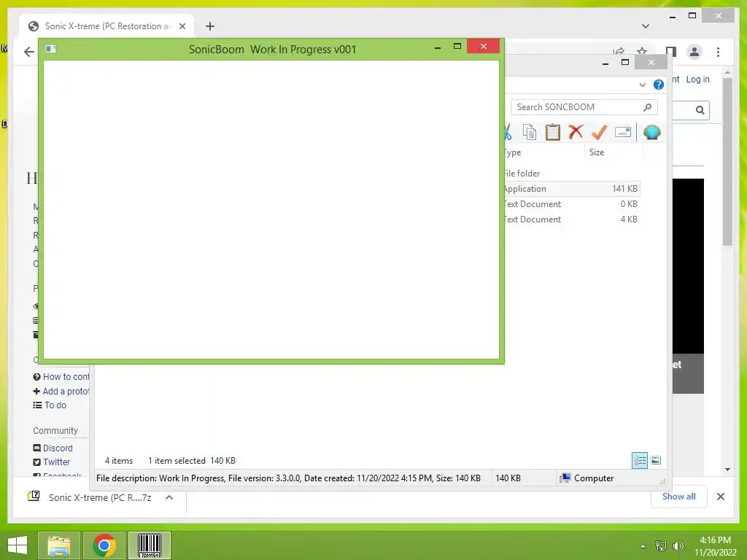
Task: Click the Chrome tab titled Sonic X-treme
Action: (107, 26)
